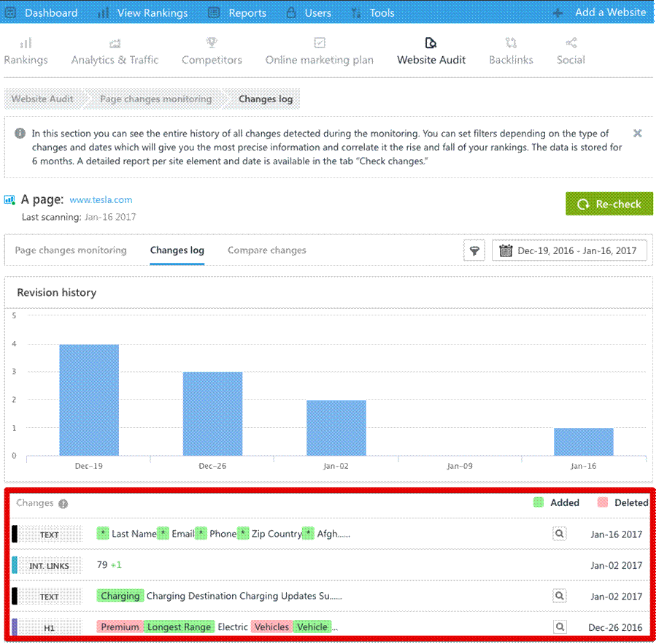The image size is (659, 644).
Task: Open the Rankings section icon
Action: coord(26,44)
